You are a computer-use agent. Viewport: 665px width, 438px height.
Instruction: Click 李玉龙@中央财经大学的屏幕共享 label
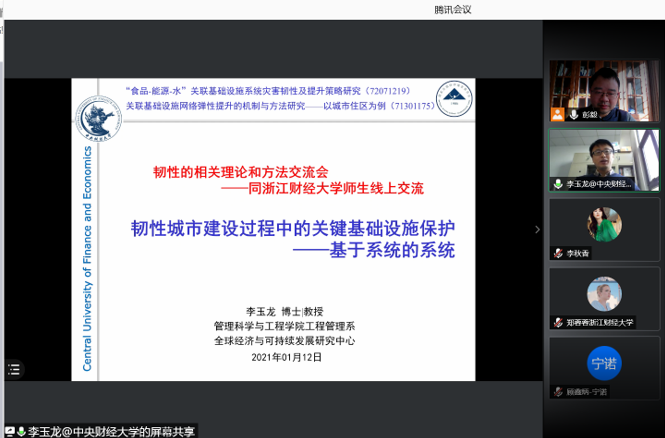coord(110,431)
